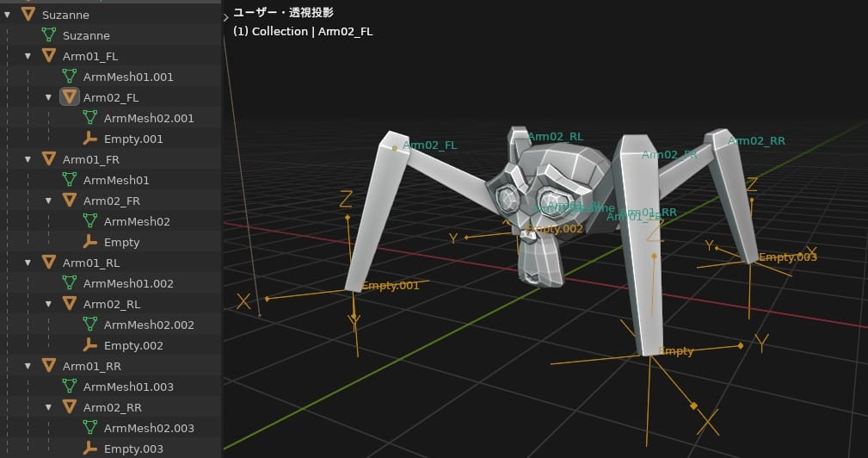Click the Empty.003 label in viewport
The width and height of the screenshot is (868, 458).
[788, 257]
